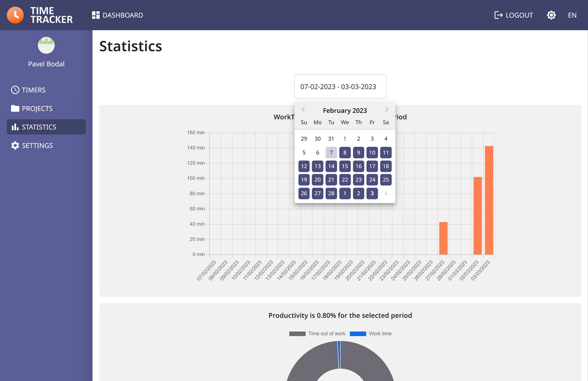Screen dimensions: 588x381
Task: Pick February 14 in calendar
Action: [x=331, y=166]
